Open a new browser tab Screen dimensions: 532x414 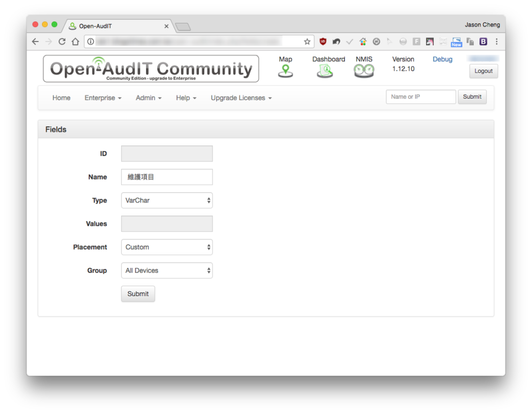(x=183, y=26)
